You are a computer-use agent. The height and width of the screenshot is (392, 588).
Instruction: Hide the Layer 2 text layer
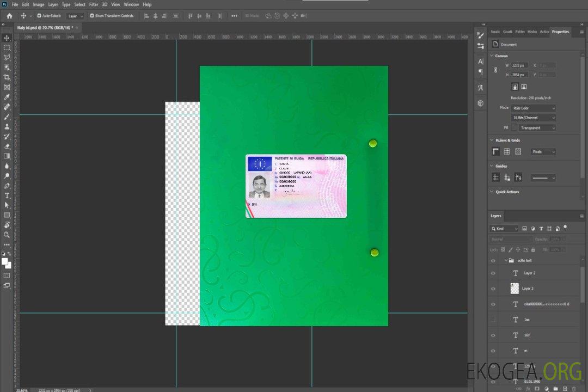point(493,273)
